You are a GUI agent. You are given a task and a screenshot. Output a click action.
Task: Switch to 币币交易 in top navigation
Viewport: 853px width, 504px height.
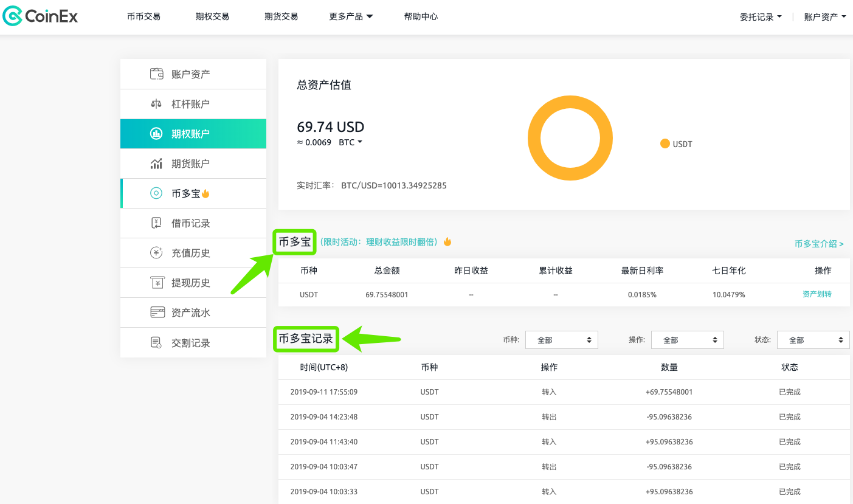143,16
